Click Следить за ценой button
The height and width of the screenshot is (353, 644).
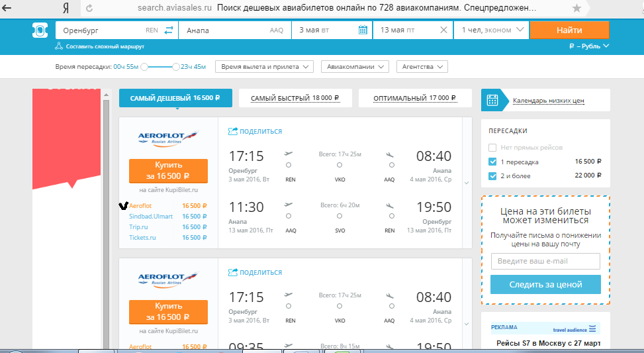tap(545, 284)
